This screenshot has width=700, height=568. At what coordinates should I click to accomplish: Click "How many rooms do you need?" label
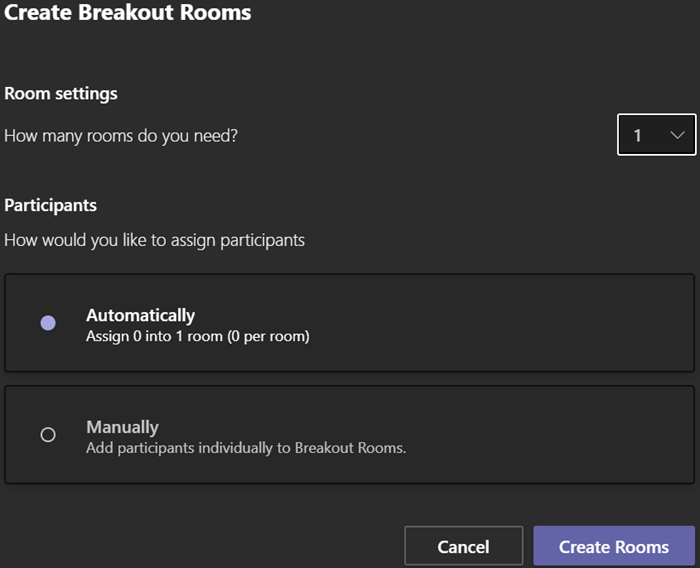121,135
